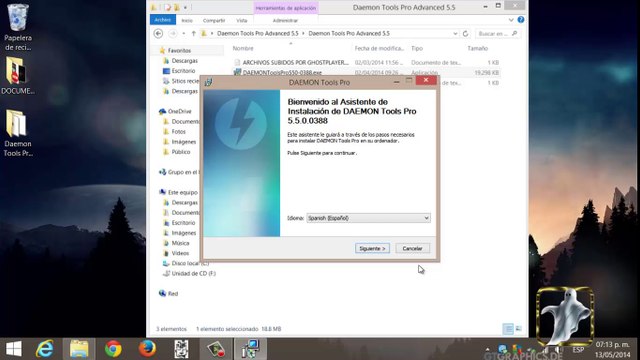
Task: Select Unidad de CD (F:)
Action: [193, 273]
